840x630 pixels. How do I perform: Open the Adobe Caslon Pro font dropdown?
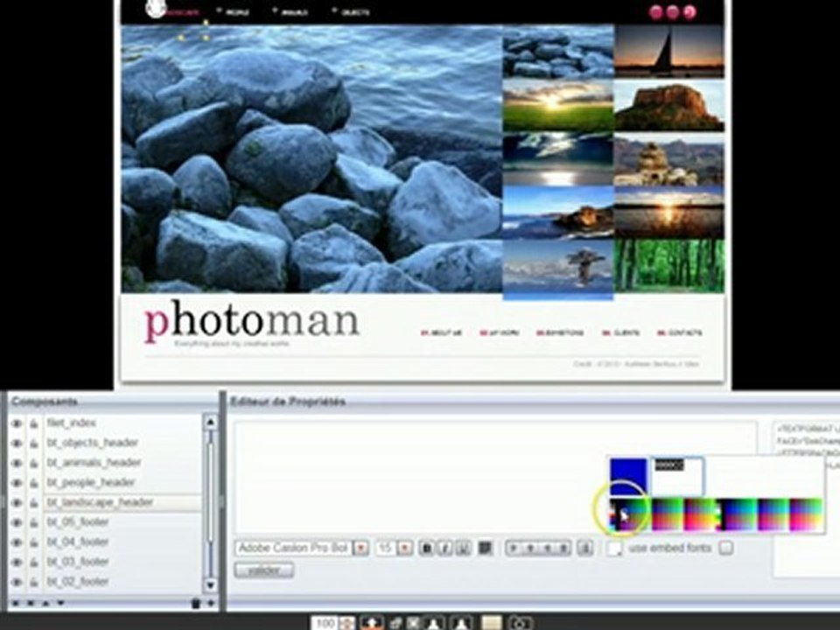tap(361, 548)
